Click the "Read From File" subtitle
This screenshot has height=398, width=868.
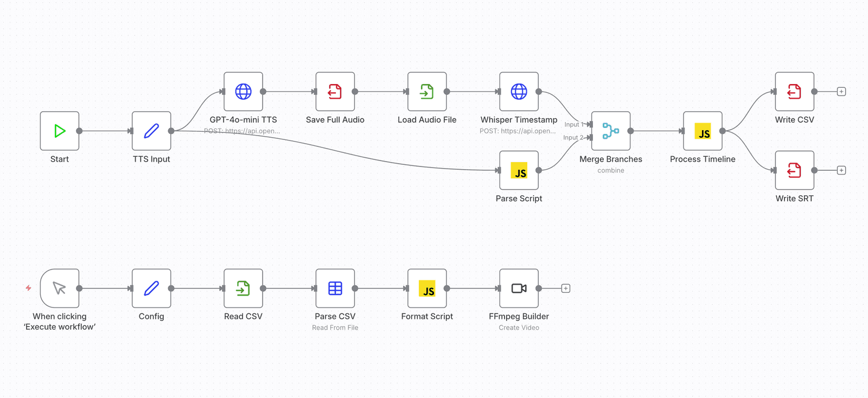[335, 328]
